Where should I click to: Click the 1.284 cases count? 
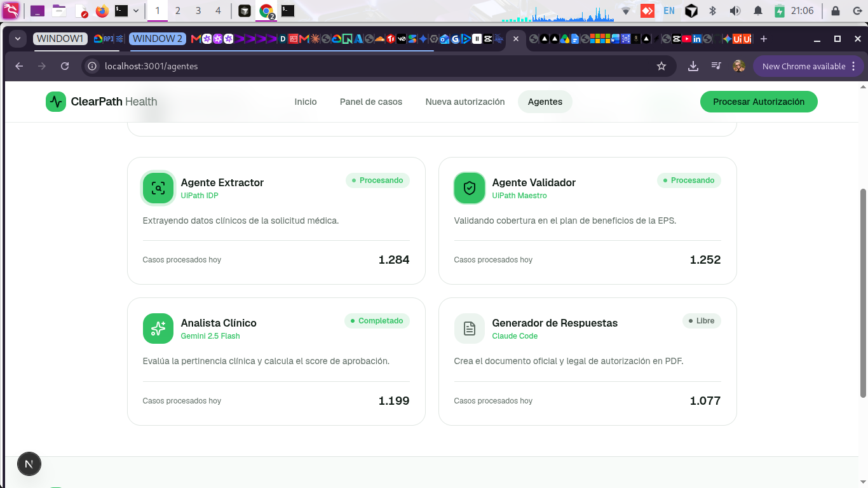coord(394,260)
